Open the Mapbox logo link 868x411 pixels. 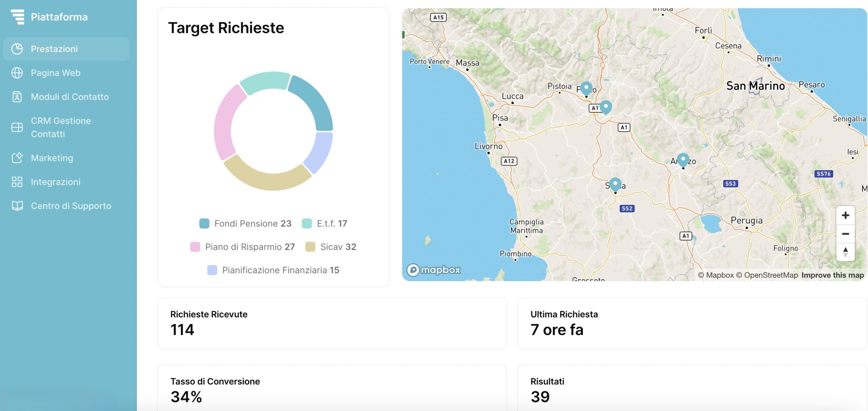coord(434,270)
